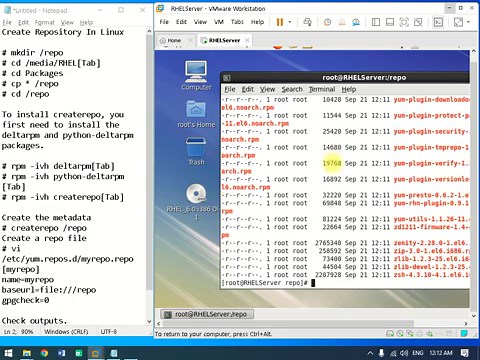Image resolution: width=480 pixels, height=360 pixels.
Task: Take a snapshot of the virtual machine
Action: pyautogui.click(x=327, y=22)
